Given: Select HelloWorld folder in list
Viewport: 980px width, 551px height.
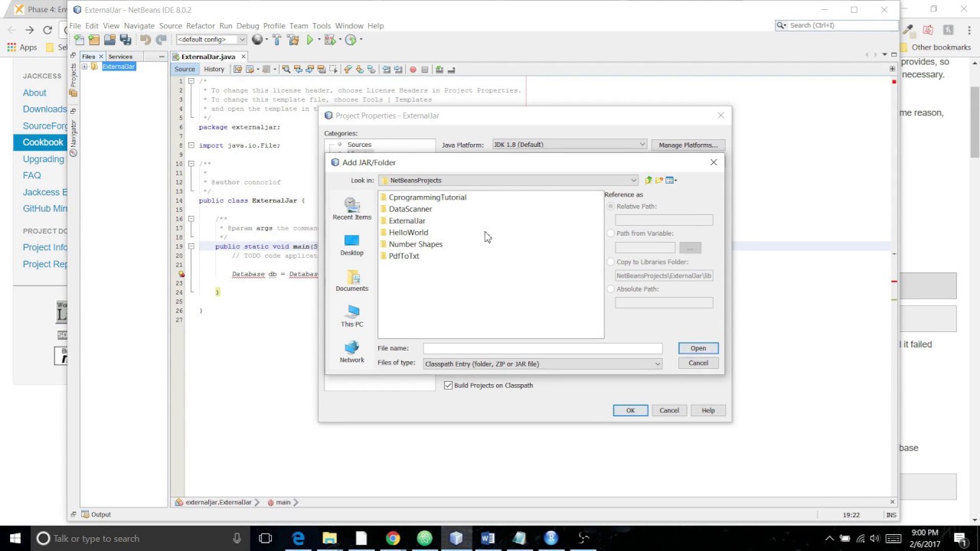Looking at the screenshot, I should point(408,233).
